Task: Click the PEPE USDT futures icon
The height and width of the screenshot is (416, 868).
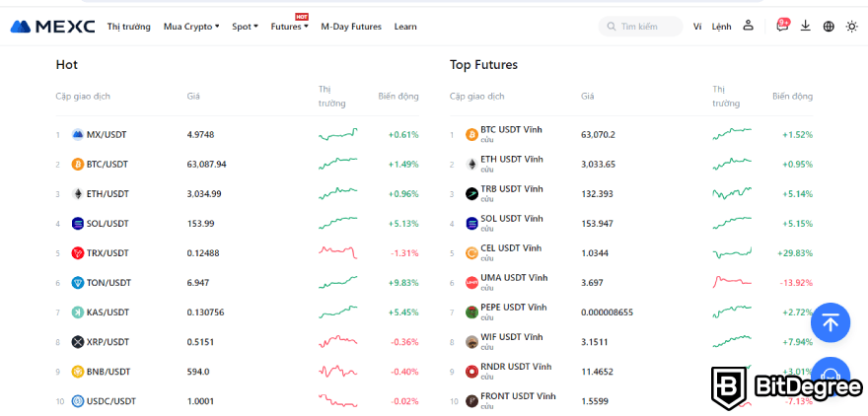Action: tap(471, 312)
